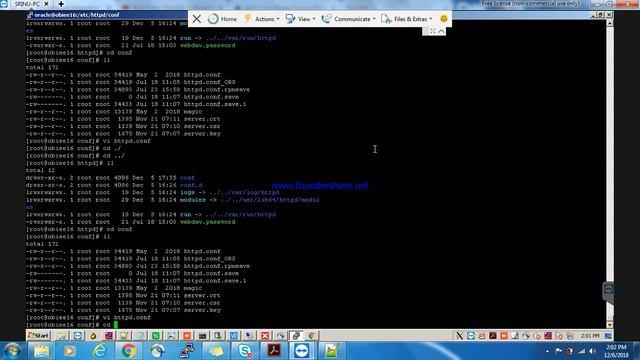Close the TeamViewer session with the X
This screenshot has height=360, width=640.
pos(197,19)
